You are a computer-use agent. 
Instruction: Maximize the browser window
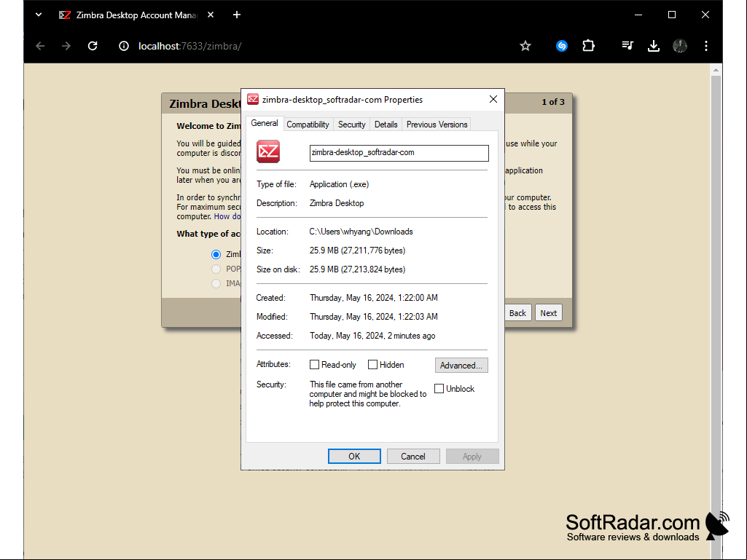click(672, 15)
